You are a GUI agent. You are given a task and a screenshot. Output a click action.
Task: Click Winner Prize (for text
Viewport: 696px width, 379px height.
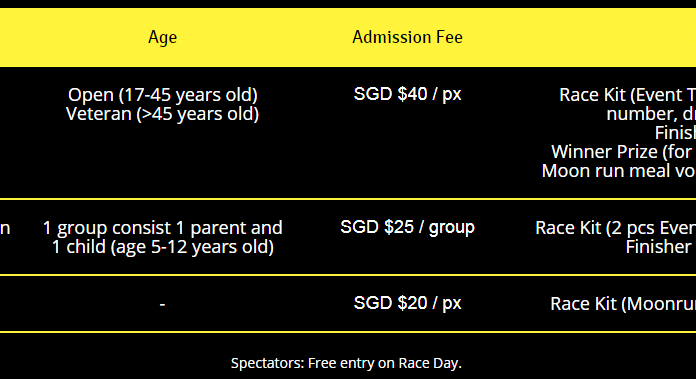click(x=624, y=152)
